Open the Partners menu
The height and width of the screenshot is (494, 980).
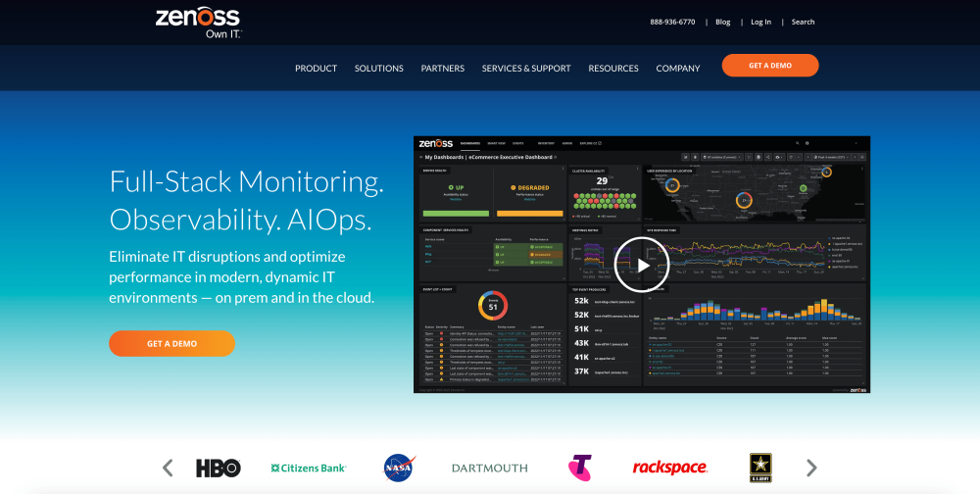tap(442, 69)
